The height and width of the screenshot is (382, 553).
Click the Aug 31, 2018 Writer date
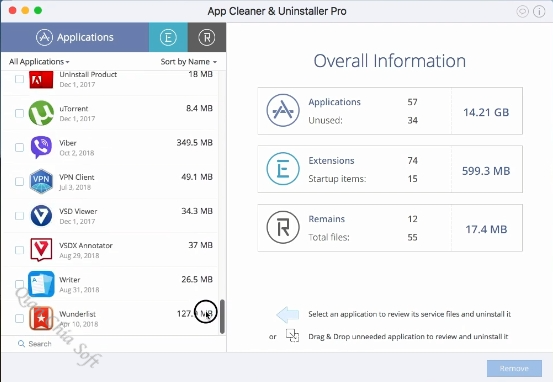(79, 290)
